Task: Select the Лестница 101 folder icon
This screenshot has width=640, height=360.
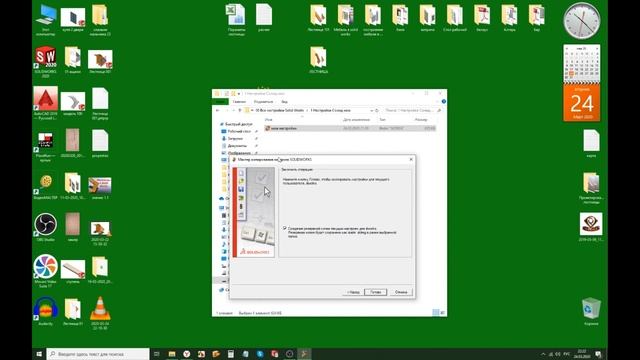Action: (318, 18)
